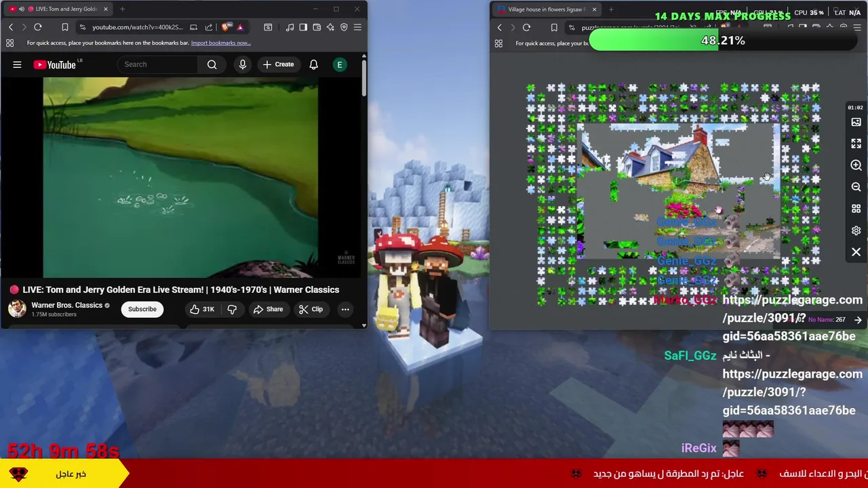Go back in the puzzle browser window
Viewport: 868px width, 488px height.
500,28
